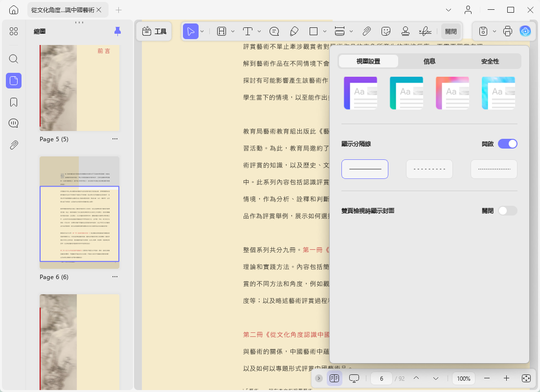The height and width of the screenshot is (392, 540).
Task: Open Page 6 thumbnail options menu
Action: tap(114, 277)
